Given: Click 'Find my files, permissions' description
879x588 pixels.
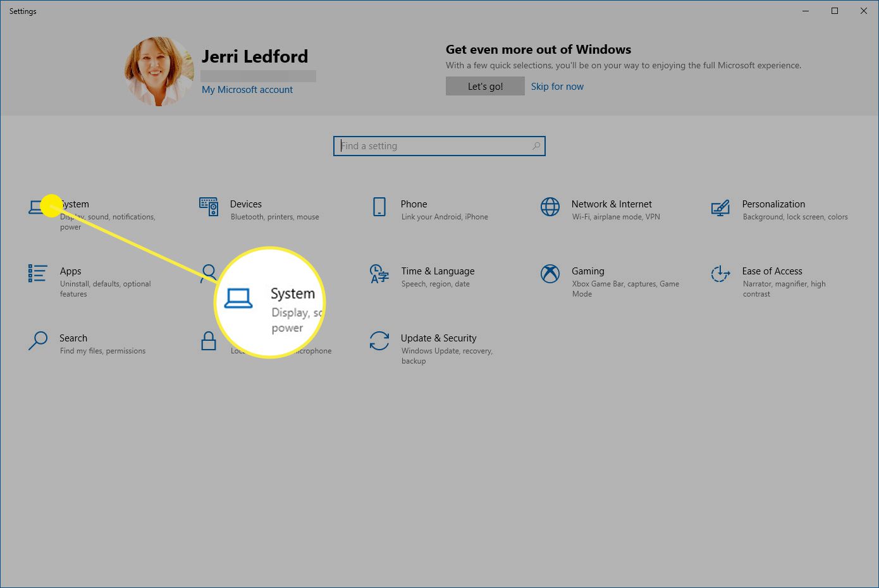Looking at the screenshot, I should [x=103, y=351].
